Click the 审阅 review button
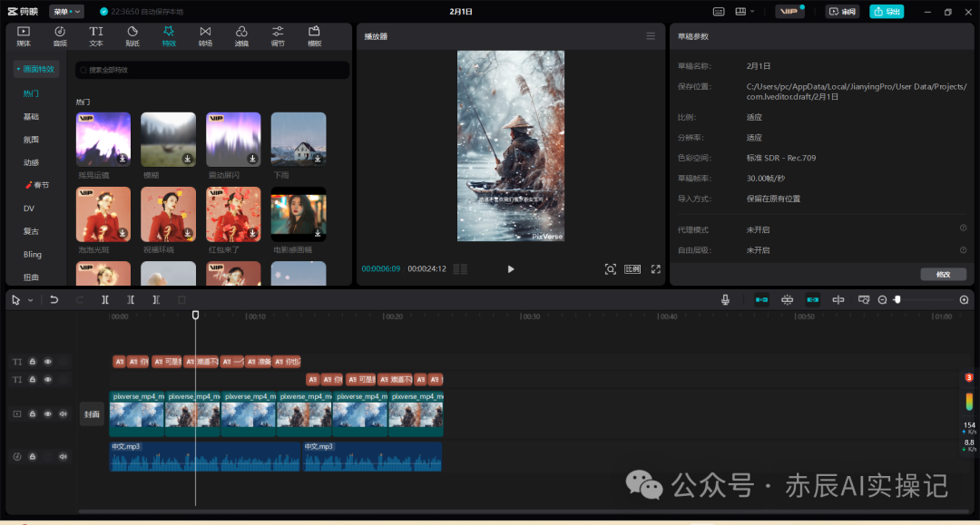 (842, 11)
